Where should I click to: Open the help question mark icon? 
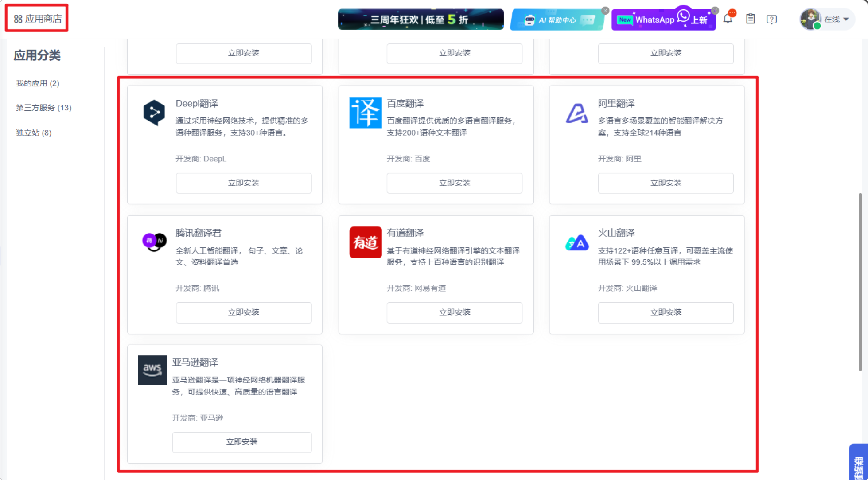[771, 19]
